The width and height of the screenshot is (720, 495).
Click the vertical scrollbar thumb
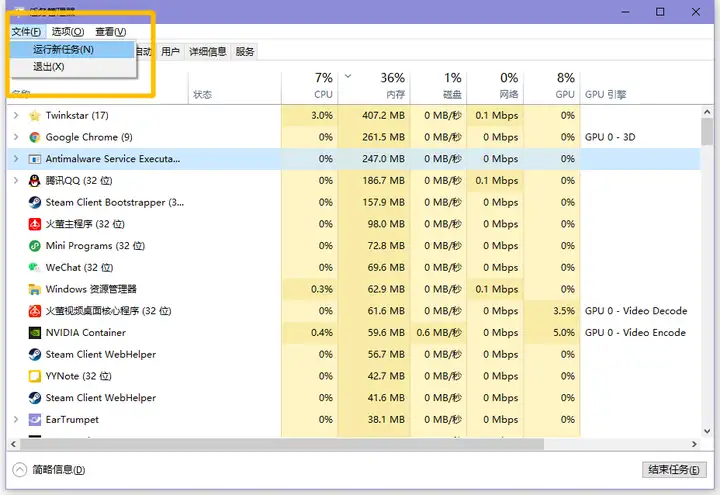707,132
